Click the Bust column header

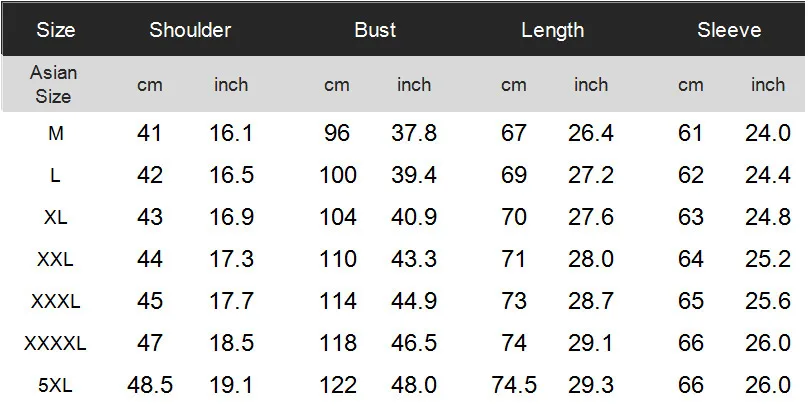pyautogui.click(x=375, y=30)
